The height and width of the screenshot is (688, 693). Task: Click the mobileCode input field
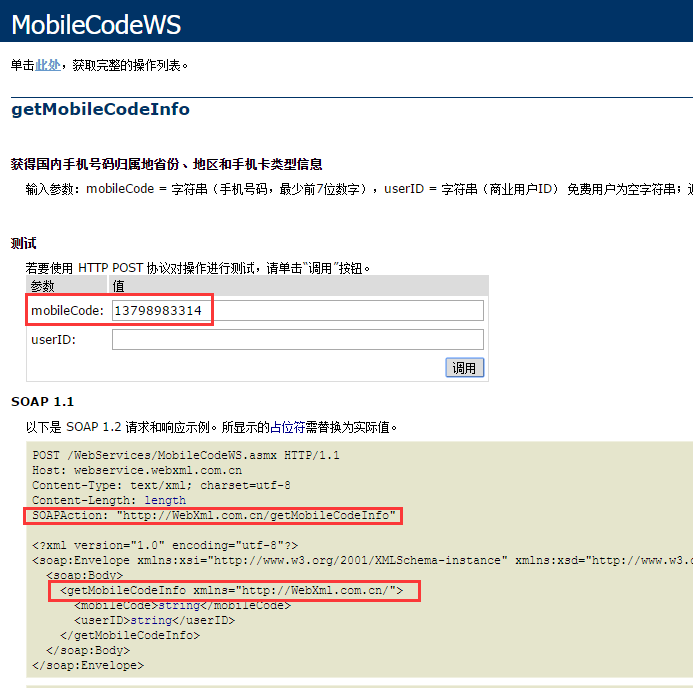pos(297,311)
